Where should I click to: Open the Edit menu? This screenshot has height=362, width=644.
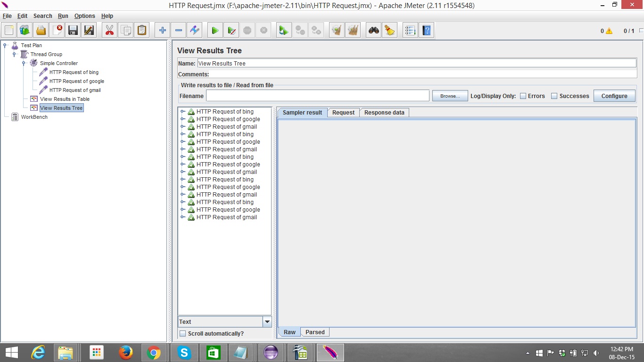[x=22, y=16]
